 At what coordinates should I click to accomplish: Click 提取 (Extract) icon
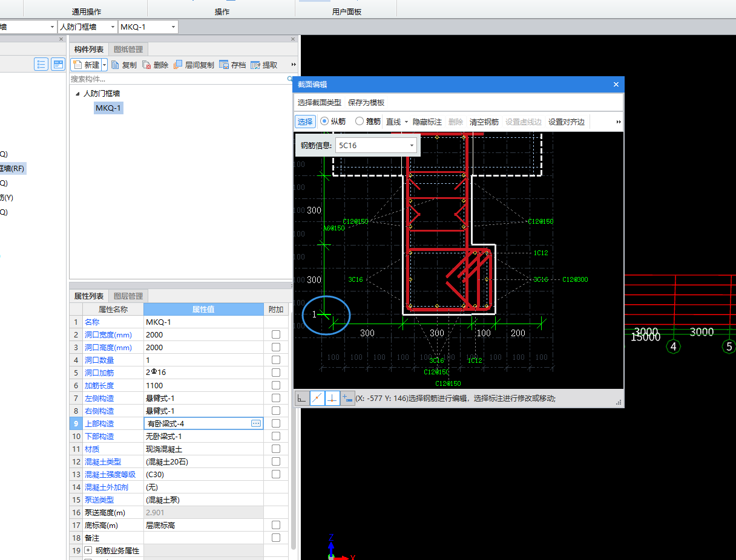tap(264, 65)
